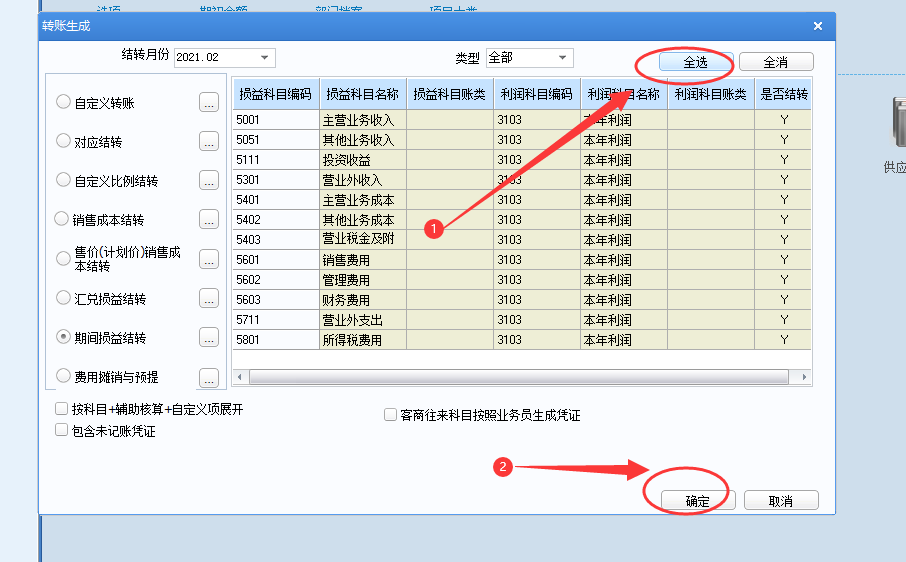Select the 其他业务成本 cell
The image size is (906, 562).
click(x=363, y=219)
